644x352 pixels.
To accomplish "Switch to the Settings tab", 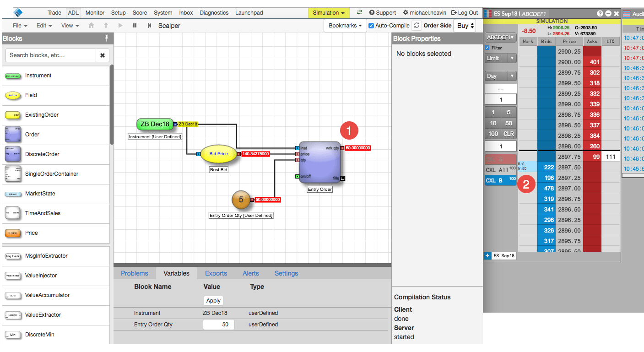I will click(287, 273).
